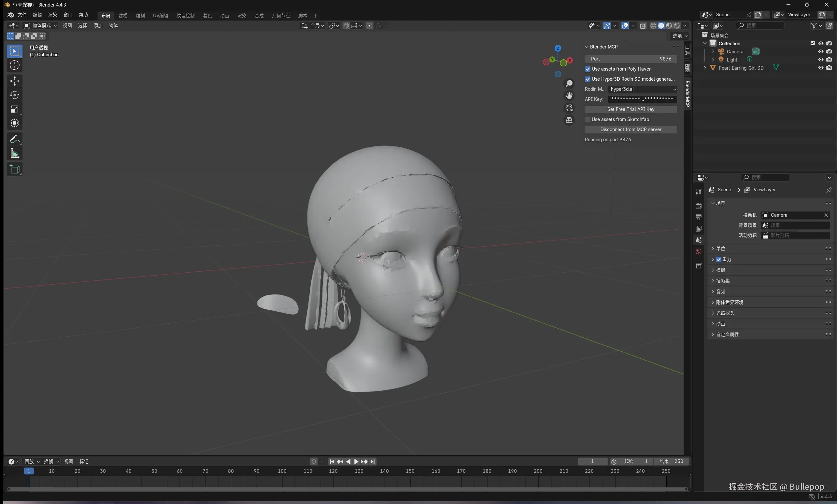Click frame 100 on the timeline
Screen dimensions: 837x504
click(282, 471)
